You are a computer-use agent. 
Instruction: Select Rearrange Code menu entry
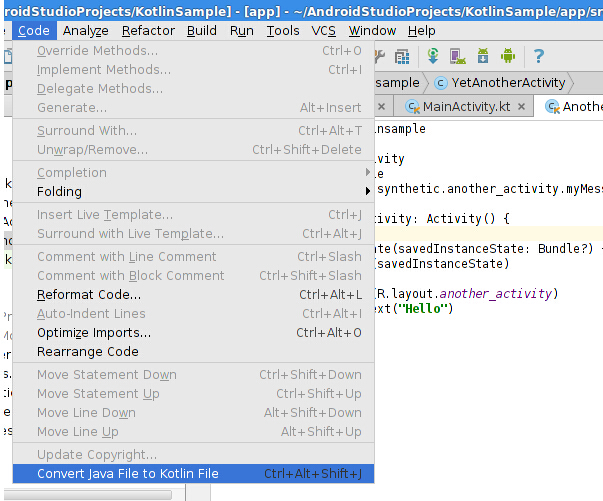pos(193,351)
